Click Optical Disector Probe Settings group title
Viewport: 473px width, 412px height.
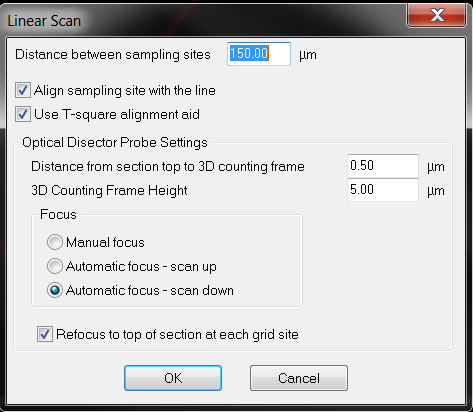click(x=115, y=143)
